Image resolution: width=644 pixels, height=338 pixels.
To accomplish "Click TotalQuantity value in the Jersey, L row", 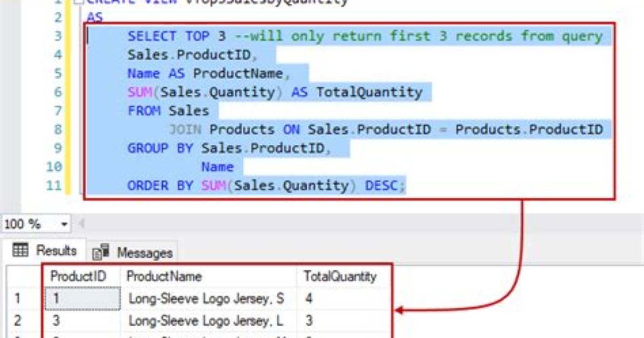I will [x=309, y=320].
